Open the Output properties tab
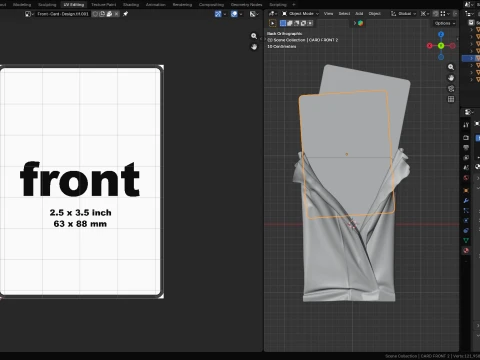 [x=466, y=148]
